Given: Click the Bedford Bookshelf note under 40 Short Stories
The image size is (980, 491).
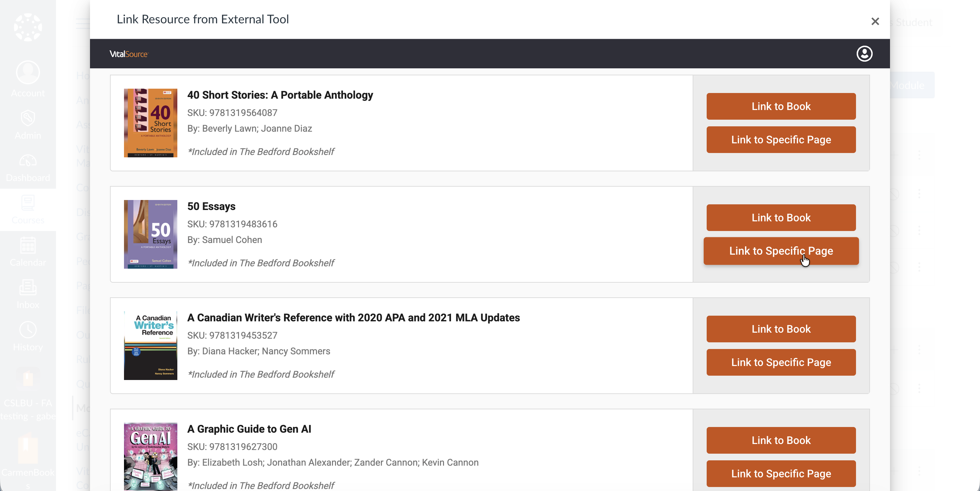Looking at the screenshot, I should click(x=261, y=152).
